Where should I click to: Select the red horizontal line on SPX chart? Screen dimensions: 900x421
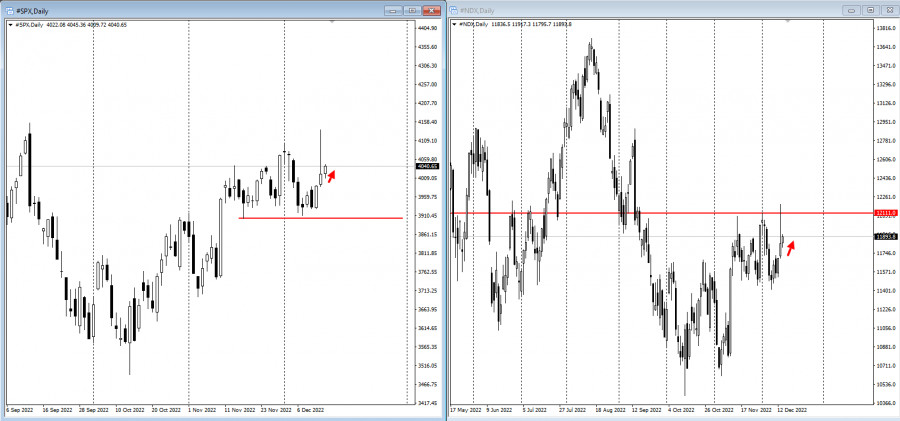point(320,217)
